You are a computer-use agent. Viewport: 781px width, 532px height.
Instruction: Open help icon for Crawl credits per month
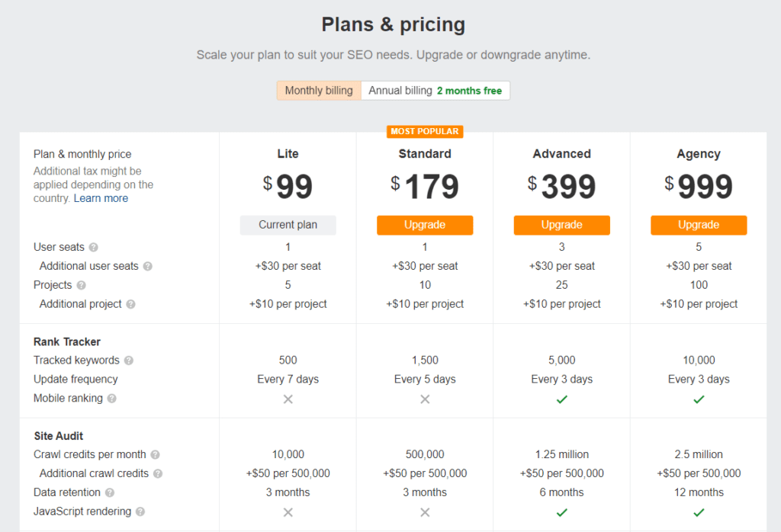(x=155, y=455)
